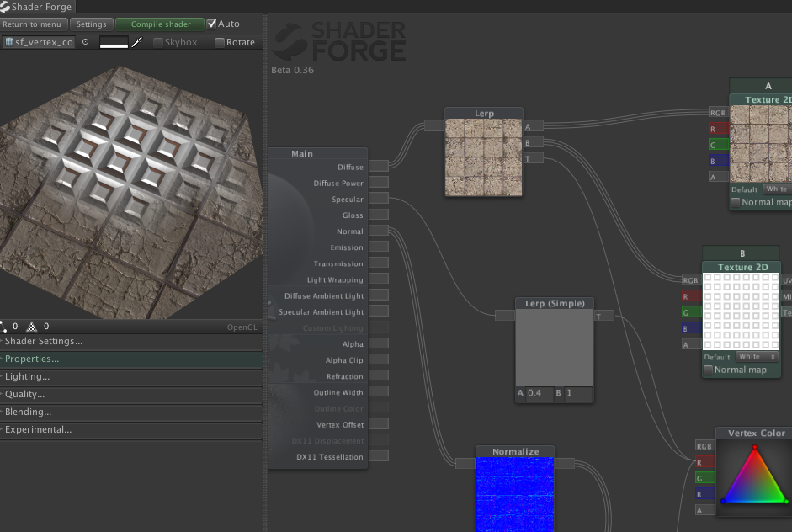Click the DX11 Tessellation input connector
The image size is (792, 532).
click(379, 456)
